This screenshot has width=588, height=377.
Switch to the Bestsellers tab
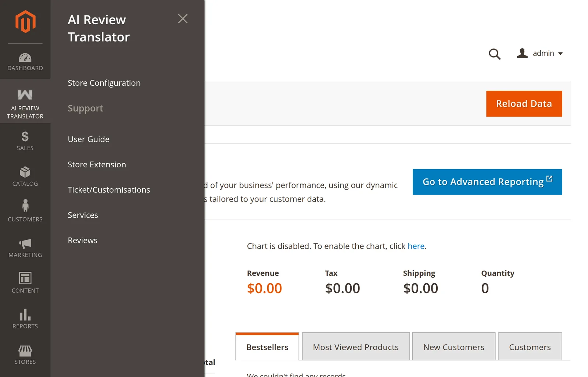pos(267,346)
